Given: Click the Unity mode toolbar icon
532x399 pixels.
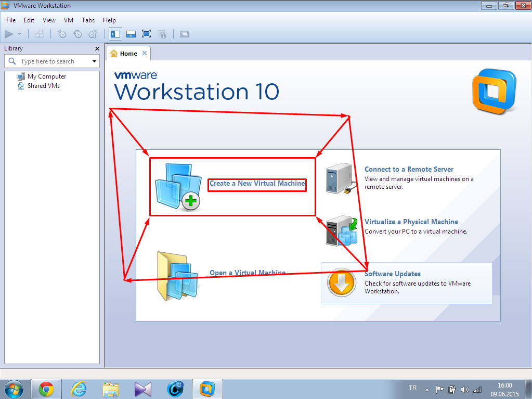Looking at the screenshot, I should coord(162,34).
